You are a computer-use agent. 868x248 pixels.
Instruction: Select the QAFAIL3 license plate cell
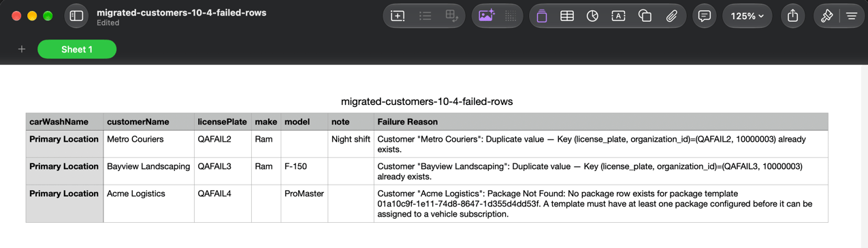pos(223,171)
